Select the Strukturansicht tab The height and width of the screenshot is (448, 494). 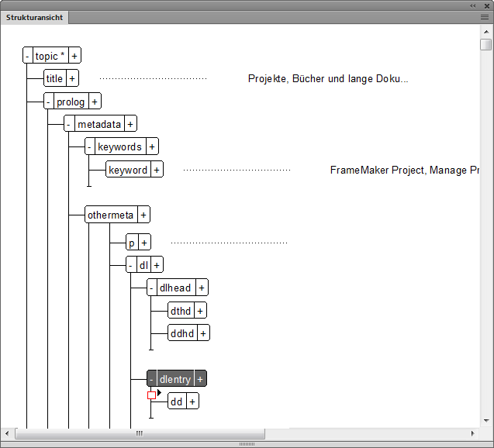[35, 17]
